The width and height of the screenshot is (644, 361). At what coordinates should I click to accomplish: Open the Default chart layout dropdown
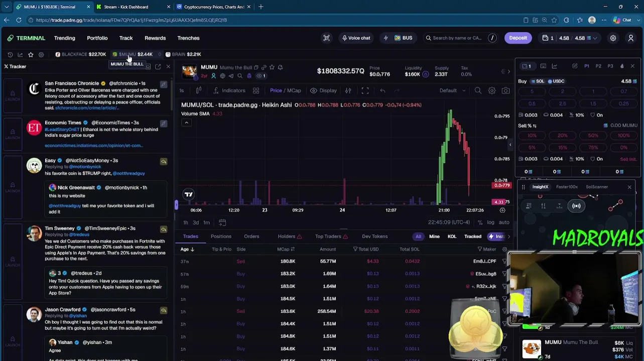pos(452,91)
